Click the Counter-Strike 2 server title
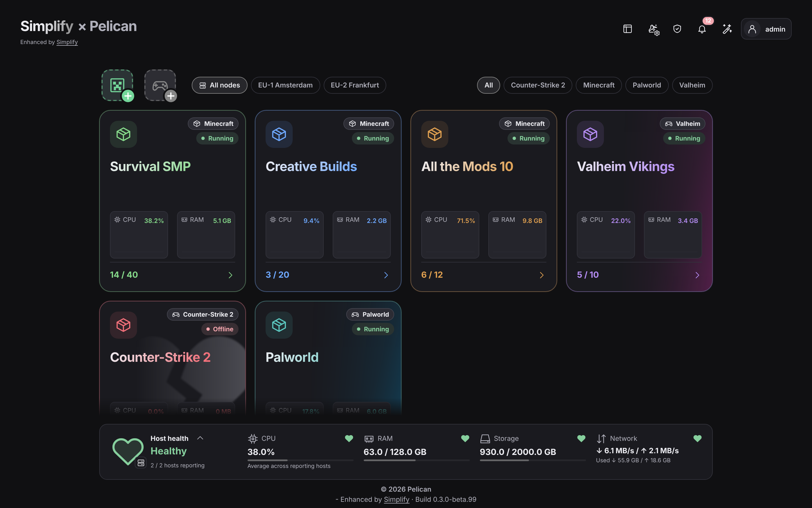 160,357
